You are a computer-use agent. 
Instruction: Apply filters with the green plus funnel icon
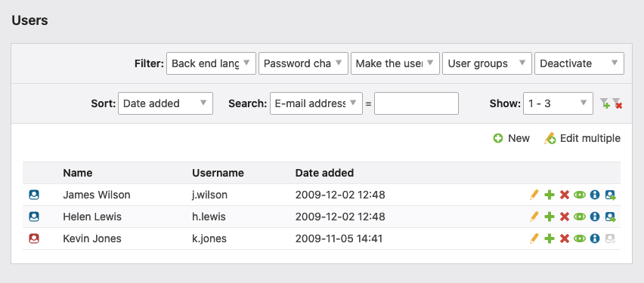tap(605, 103)
